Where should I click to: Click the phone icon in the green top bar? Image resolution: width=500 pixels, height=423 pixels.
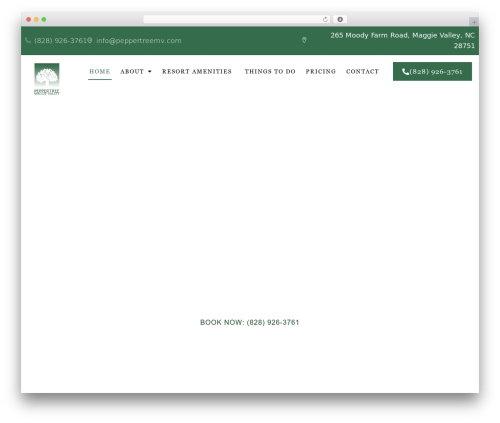click(28, 40)
